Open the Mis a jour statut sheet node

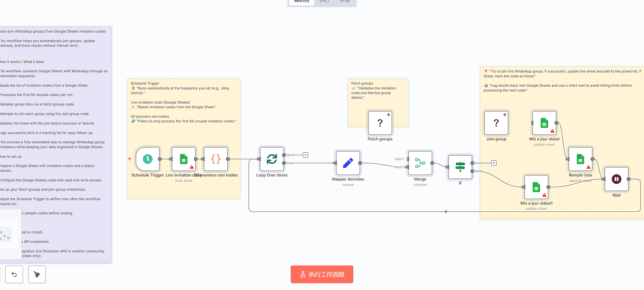pyautogui.click(x=544, y=123)
